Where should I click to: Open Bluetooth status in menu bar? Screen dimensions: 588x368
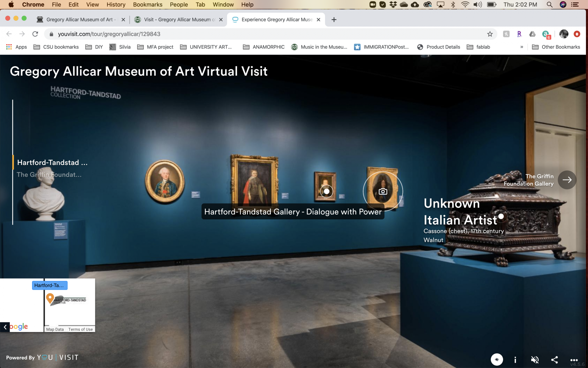[453, 4]
